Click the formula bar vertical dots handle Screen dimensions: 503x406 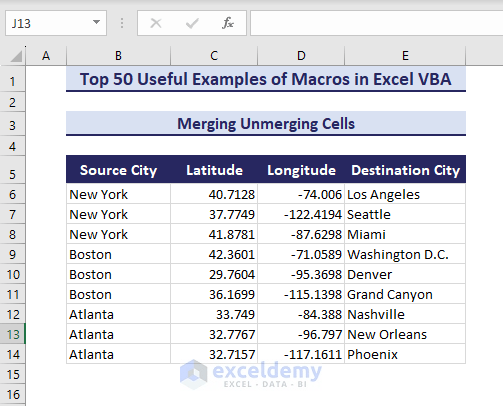(x=122, y=23)
